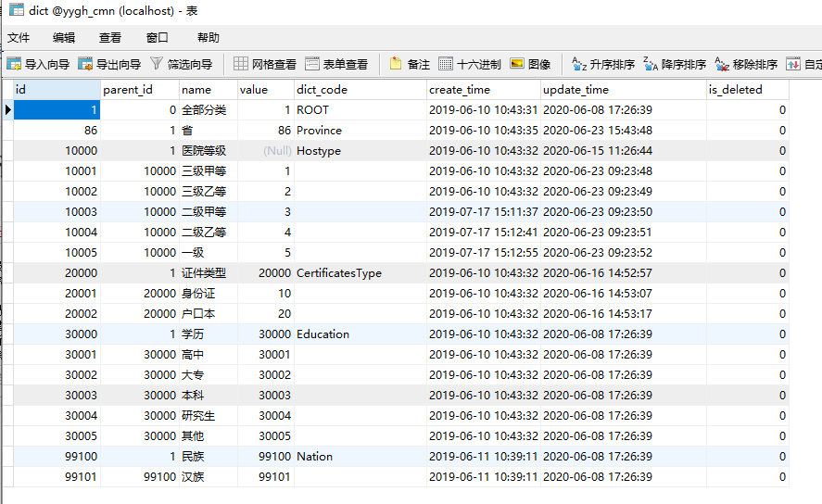Open the 文件 (File) menu
The height and width of the screenshot is (504, 822).
click(x=19, y=38)
